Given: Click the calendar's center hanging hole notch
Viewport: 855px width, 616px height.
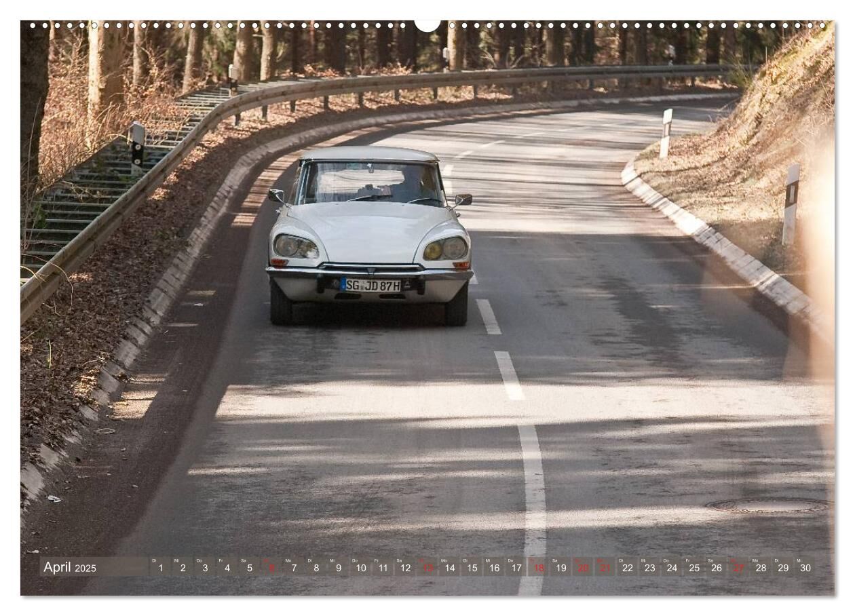Looking at the screenshot, I should pos(427,25).
